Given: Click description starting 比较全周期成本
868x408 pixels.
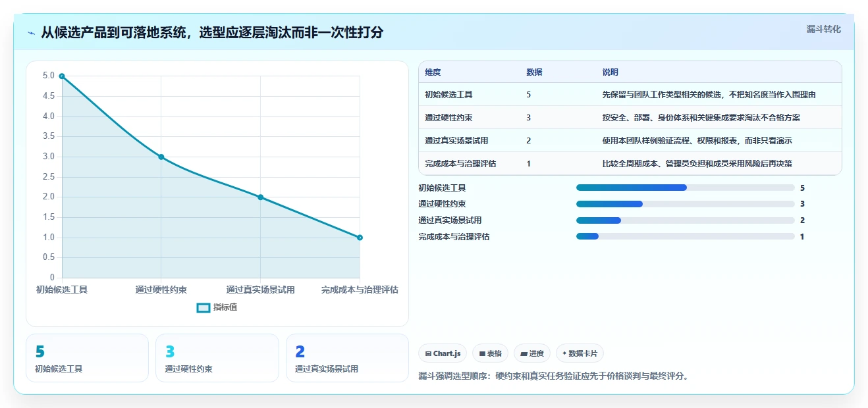Looking at the screenshot, I should (x=697, y=164).
